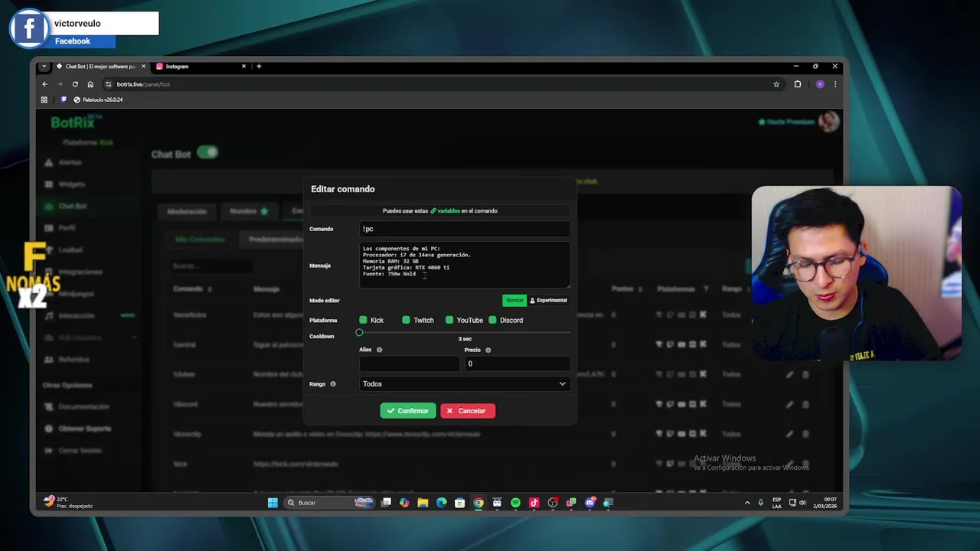
Task: Click inside the Mensaje text area
Action: (465, 265)
